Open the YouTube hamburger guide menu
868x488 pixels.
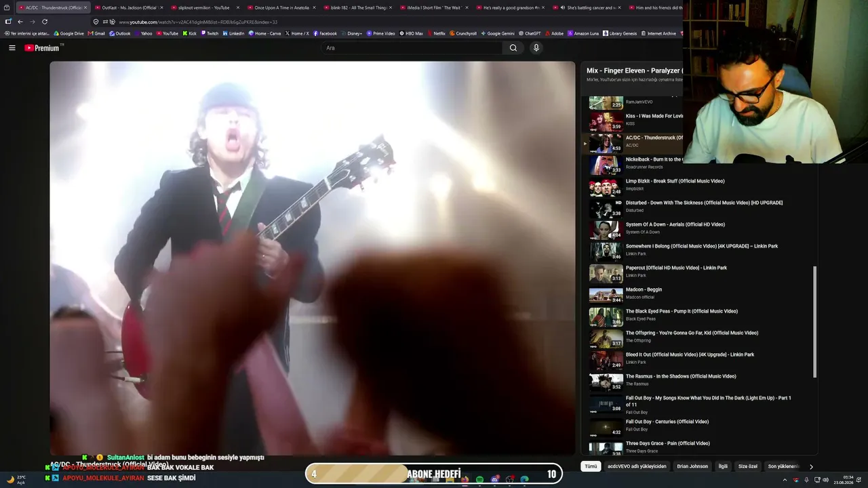tap(12, 48)
